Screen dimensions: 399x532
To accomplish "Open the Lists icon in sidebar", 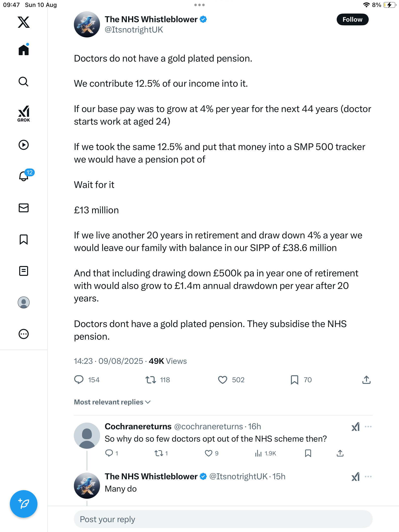I will [24, 271].
